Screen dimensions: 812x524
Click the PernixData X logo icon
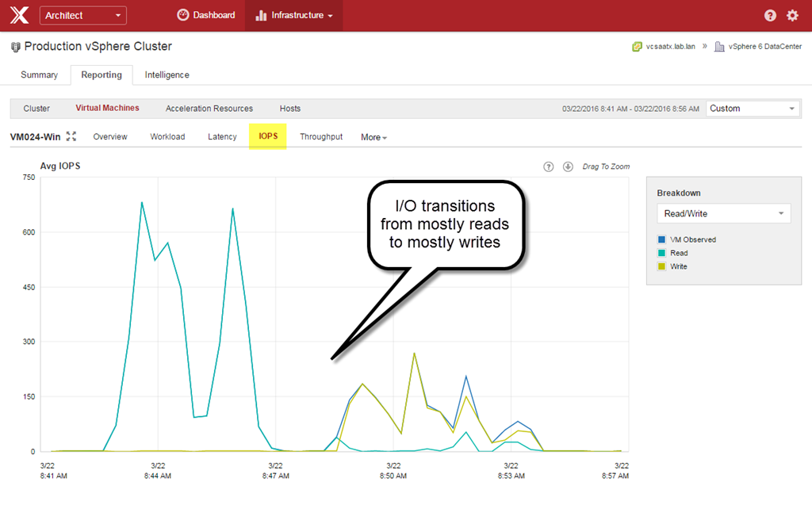19,15
